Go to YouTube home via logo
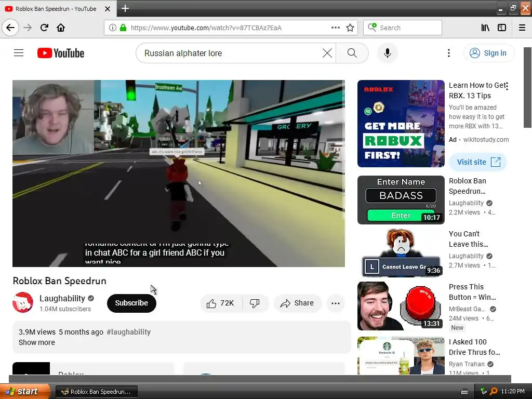Image resolution: width=532 pixels, height=399 pixels. click(61, 53)
